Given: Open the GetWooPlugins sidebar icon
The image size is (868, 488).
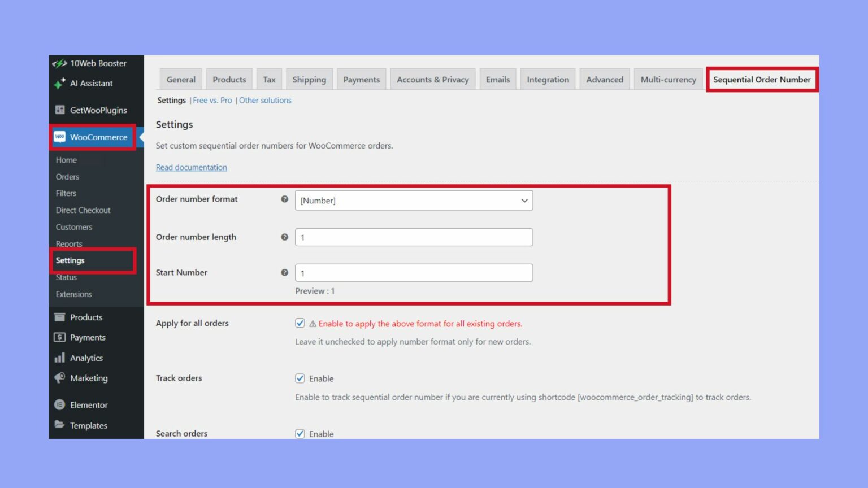Looking at the screenshot, I should pos(59,110).
